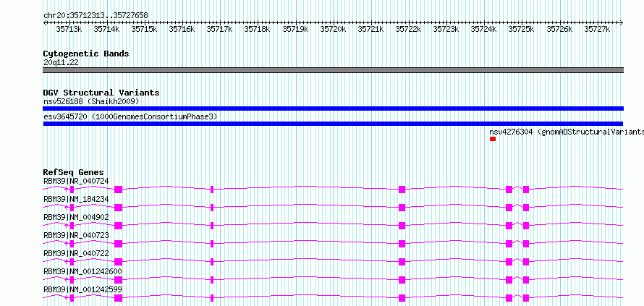This screenshot has width=644, height=306.
Task: Click the 35719k ruler label
Action: (x=295, y=29)
